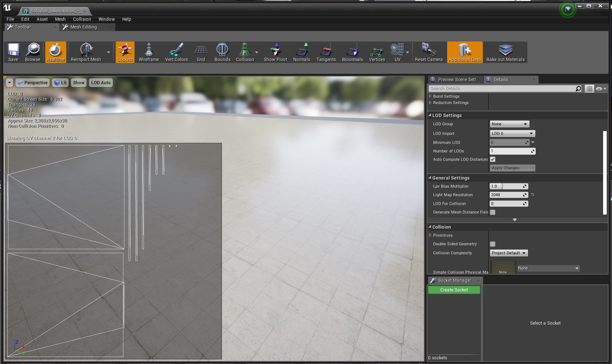The width and height of the screenshot is (612, 364).
Task: Show Vert Colors on mesh
Action: tap(176, 52)
